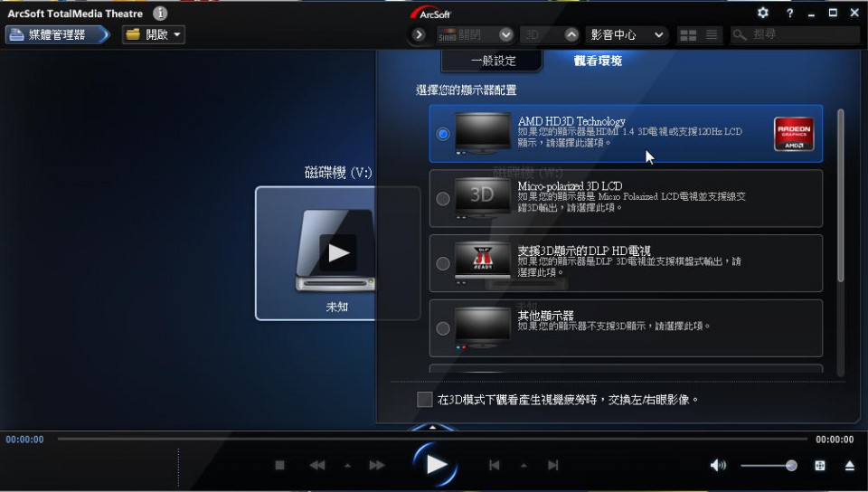
Task: Click into the 搜尋 search field
Action: tap(795, 35)
